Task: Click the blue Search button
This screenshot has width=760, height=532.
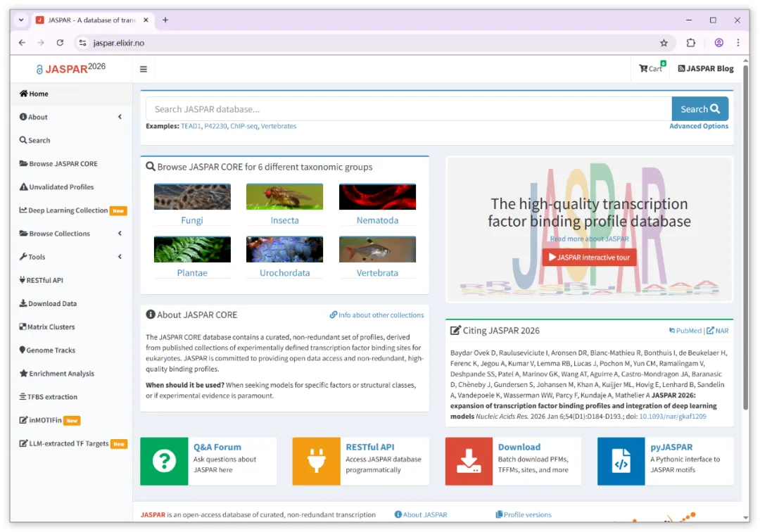Action: click(700, 109)
